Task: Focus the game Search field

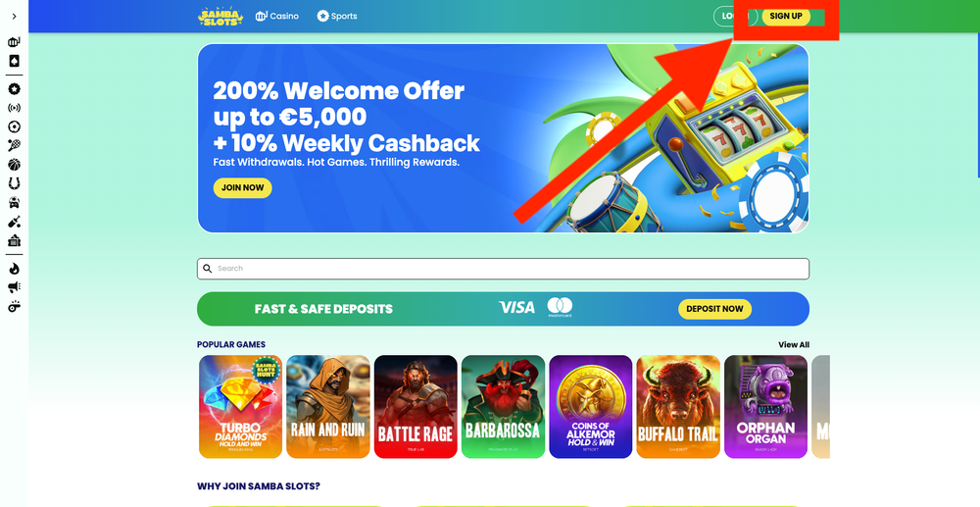Action: pyautogui.click(x=503, y=269)
